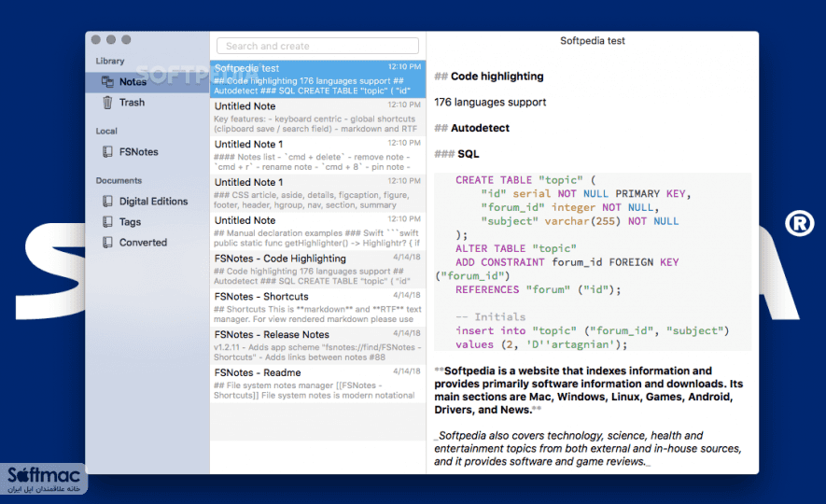Screen dimensions: 826x504
Task: Open the first Untitled Note
Action: (x=317, y=117)
